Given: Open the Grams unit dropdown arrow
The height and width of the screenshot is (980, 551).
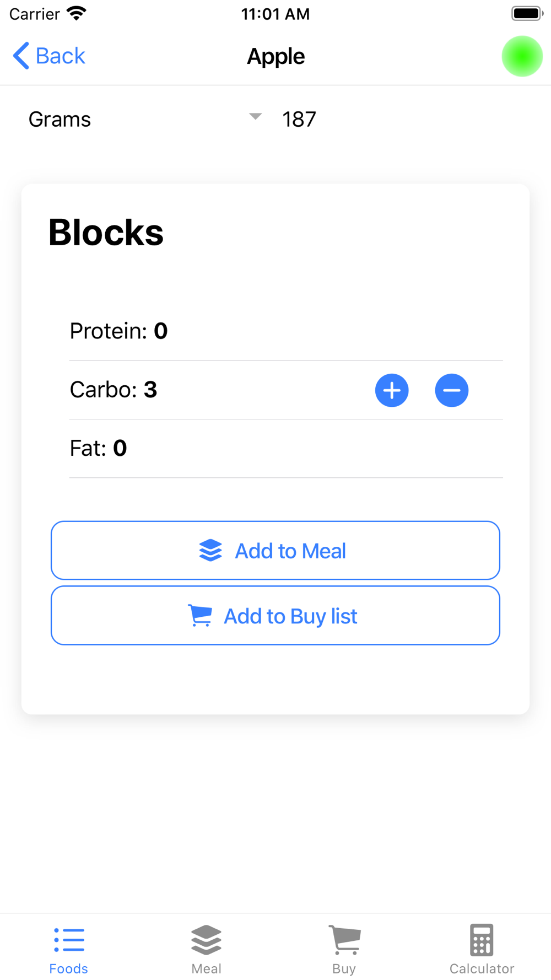Looking at the screenshot, I should coord(255,116).
